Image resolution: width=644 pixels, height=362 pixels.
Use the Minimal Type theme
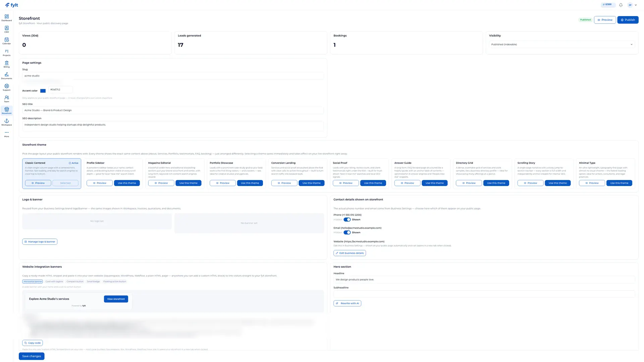(619, 183)
